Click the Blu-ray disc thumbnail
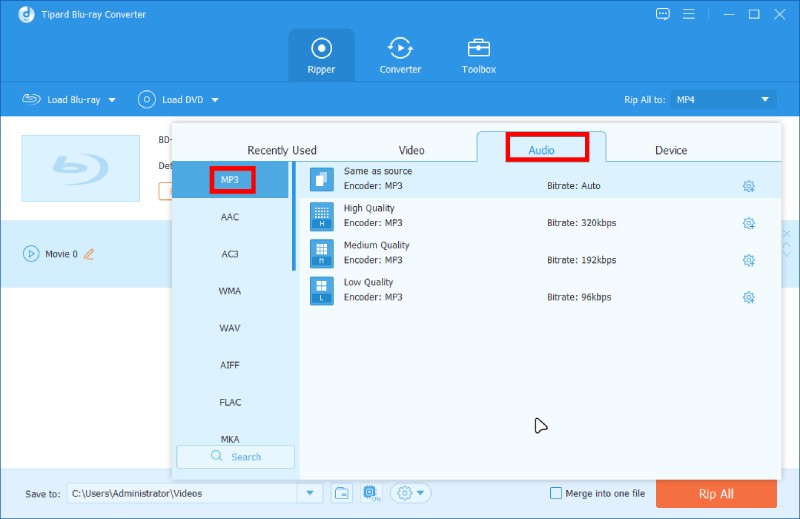This screenshot has width=800, height=519. tap(81, 168)
